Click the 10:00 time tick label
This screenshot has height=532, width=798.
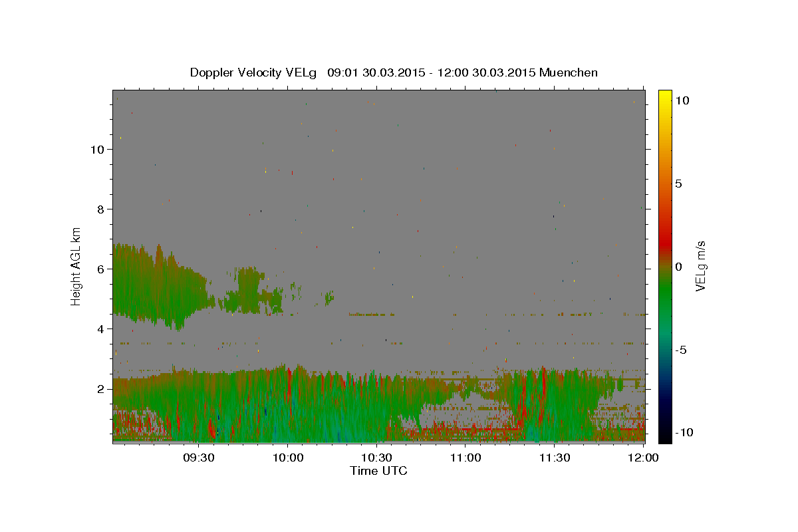point(288,458)
